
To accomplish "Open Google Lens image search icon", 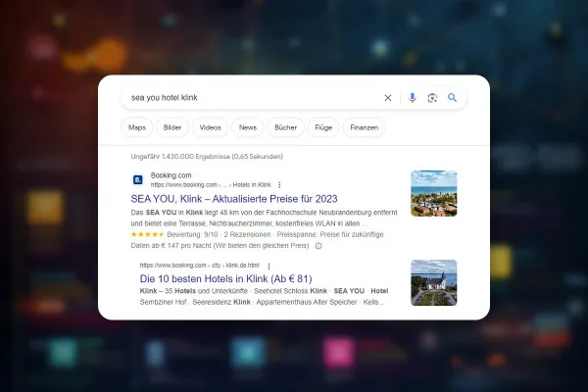I will point(432,98).
